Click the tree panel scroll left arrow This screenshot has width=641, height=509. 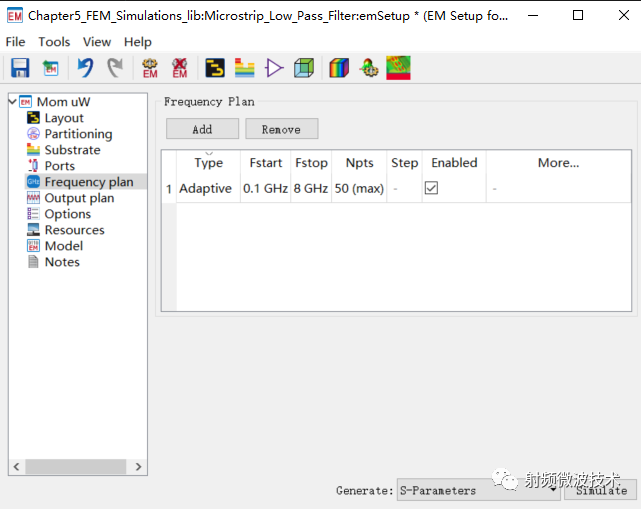click(x=16, y=466)
